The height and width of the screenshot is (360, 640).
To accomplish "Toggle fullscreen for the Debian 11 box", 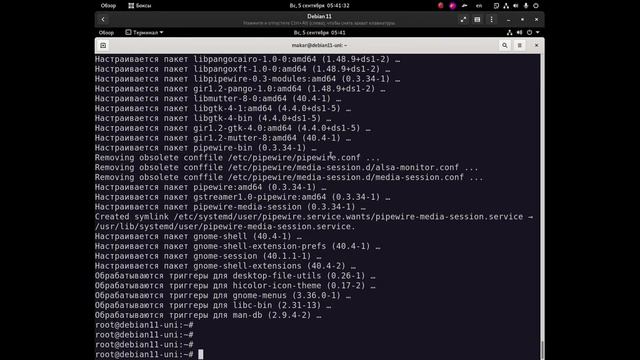I will point(463,19).
